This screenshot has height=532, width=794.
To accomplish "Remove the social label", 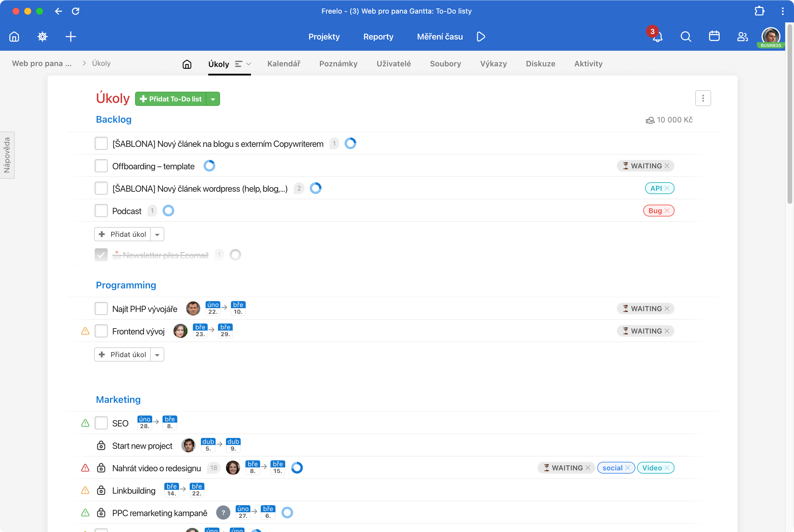I will [627, 468].
